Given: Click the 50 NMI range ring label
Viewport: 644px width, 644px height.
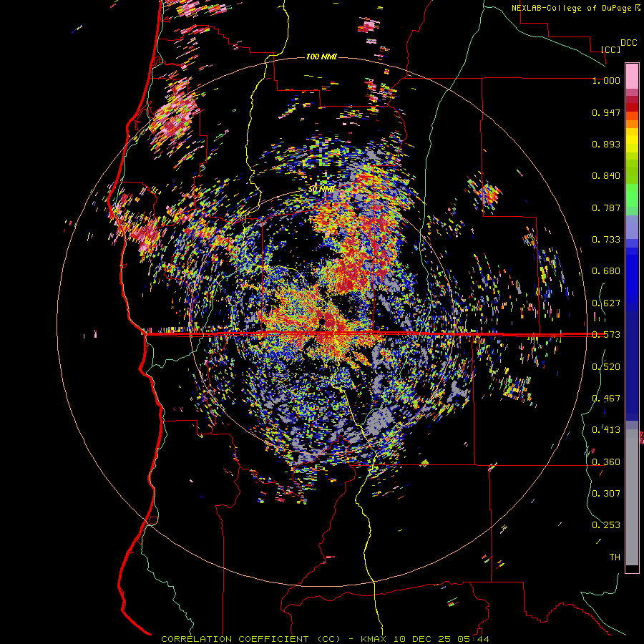Looking at the screenshot, I should pos(321,190).
